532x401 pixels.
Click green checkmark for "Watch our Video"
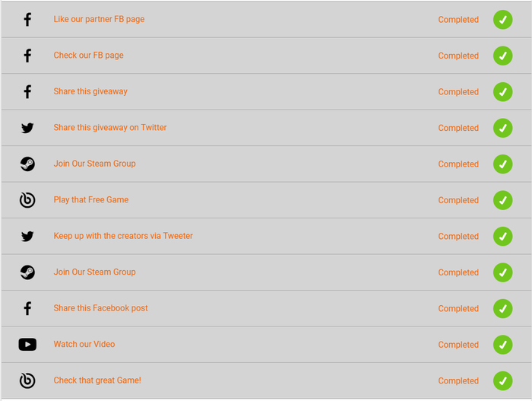502,345
